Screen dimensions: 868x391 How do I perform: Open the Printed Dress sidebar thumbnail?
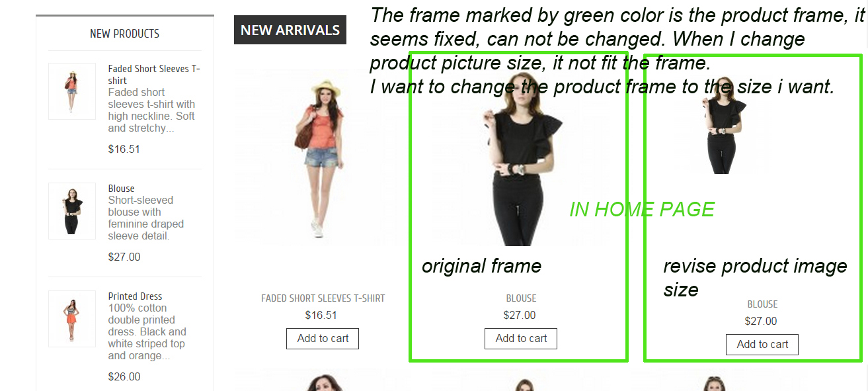(72, 319)
